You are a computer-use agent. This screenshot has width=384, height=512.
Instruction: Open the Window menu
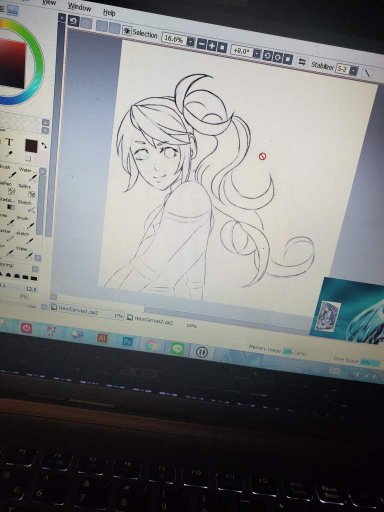pyautogui.click(x=79, y=7)
